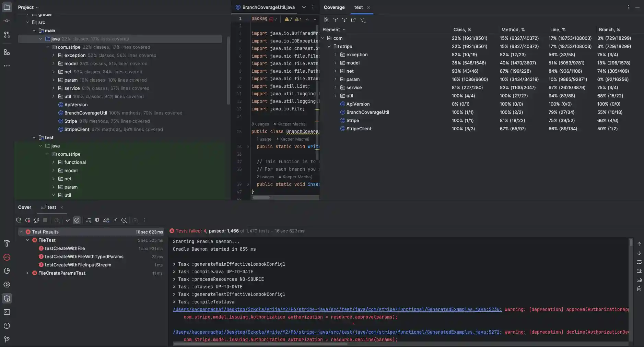Toggle Show Passed tests checkmark button
This screenshot has width=644, height=347.
pos(68,220)
